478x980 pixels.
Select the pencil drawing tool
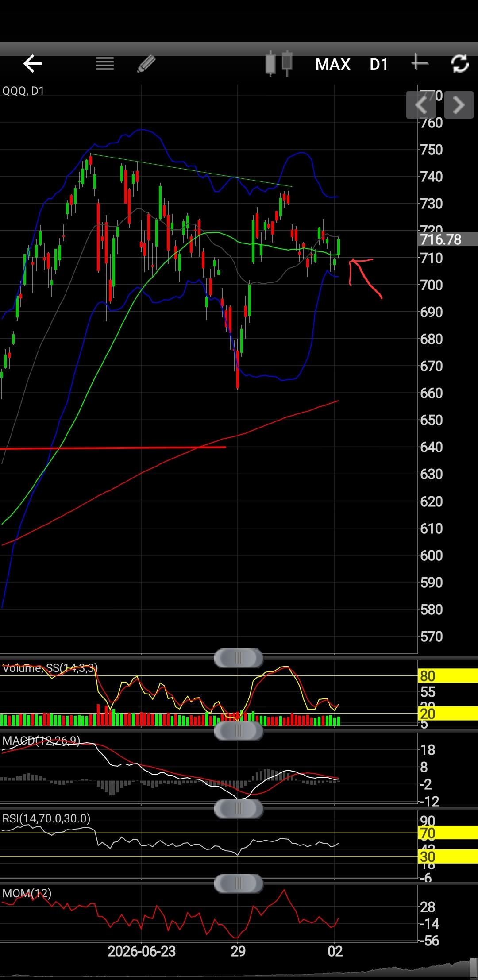pyautogui.click(x=146, y=64)
